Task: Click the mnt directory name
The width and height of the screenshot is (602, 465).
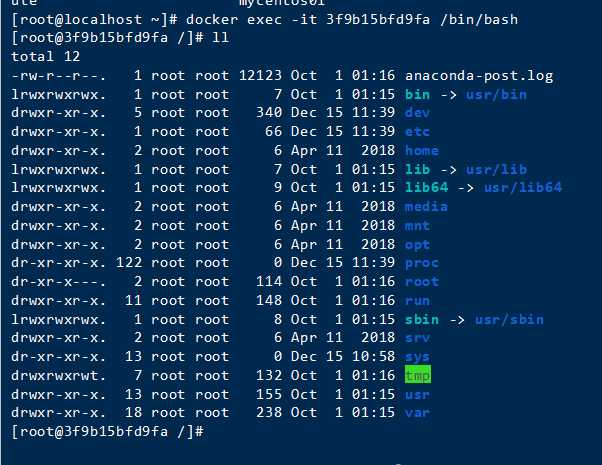Action: pos(417,225)
